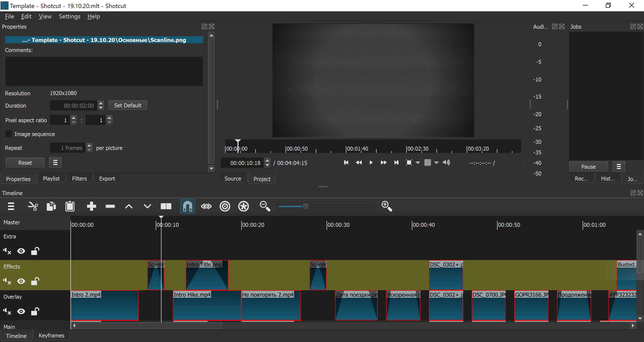
Task: Open the zoom-to-fit dropdown arrow in player
Action: (418, 163)
